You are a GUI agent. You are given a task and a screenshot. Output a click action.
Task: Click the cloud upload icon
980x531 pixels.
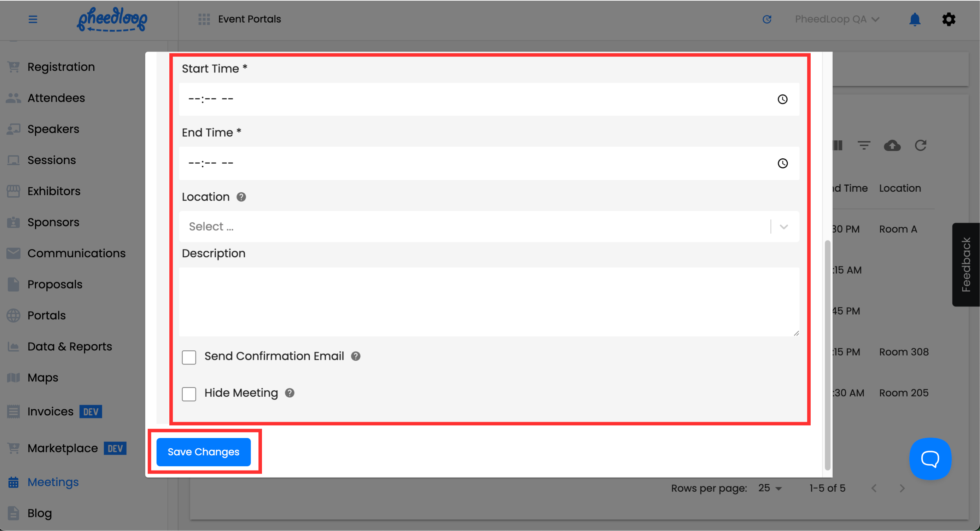(x=892, y=145)
